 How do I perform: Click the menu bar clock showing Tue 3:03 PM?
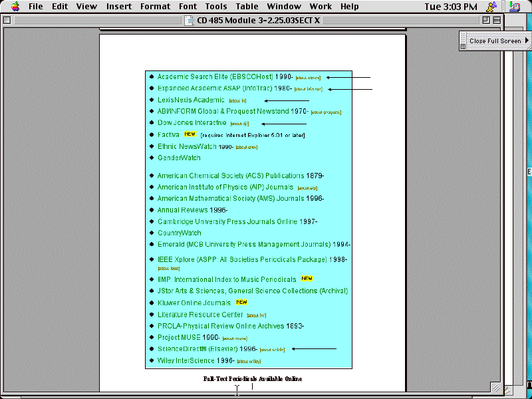[x=451, y=7]
